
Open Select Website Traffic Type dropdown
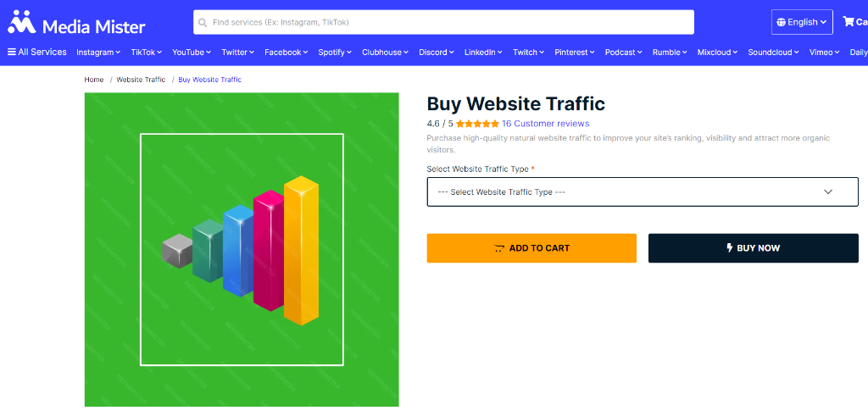643,191
